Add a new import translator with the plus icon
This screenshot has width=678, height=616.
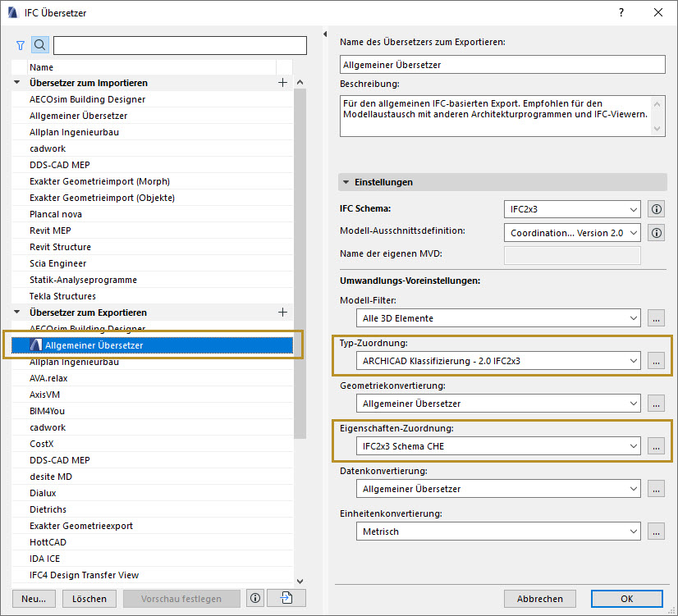point(282,83)
